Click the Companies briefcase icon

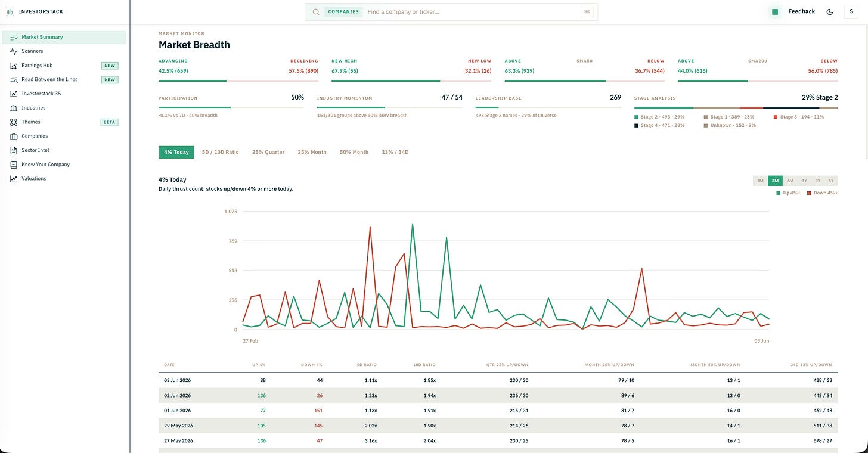tap(14, 136)
